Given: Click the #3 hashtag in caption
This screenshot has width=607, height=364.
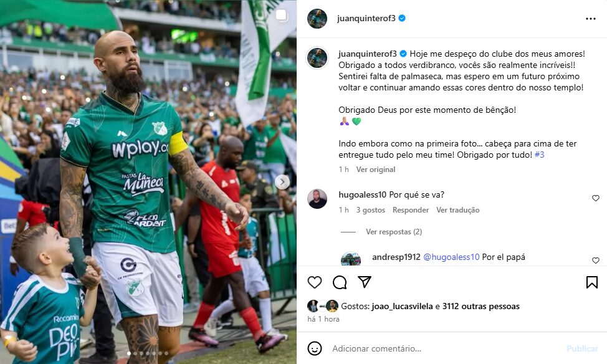Looking at the screenshot, I should point(539,155).
